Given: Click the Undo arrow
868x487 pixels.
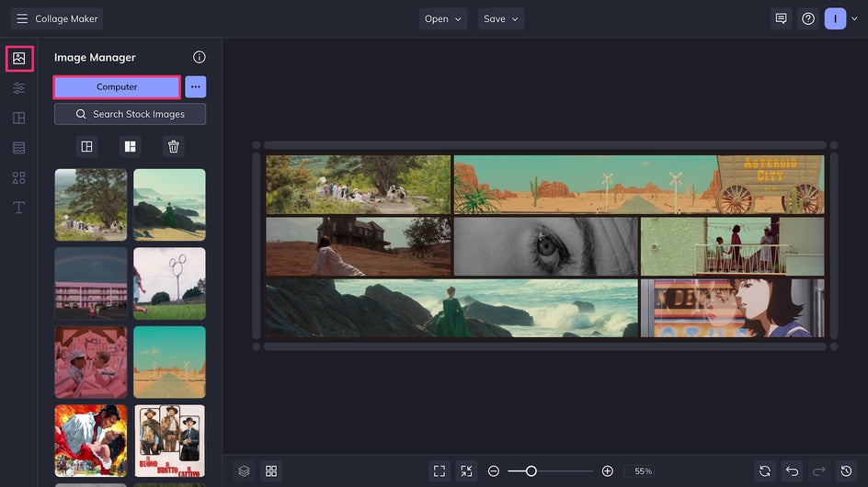Looking at the screenshot, I should 793,470.
